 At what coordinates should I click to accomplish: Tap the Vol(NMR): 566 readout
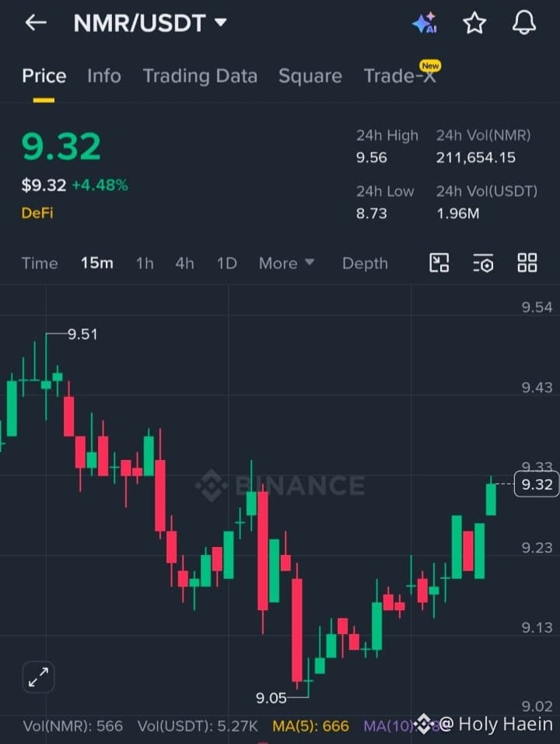(x=73, y=726)
